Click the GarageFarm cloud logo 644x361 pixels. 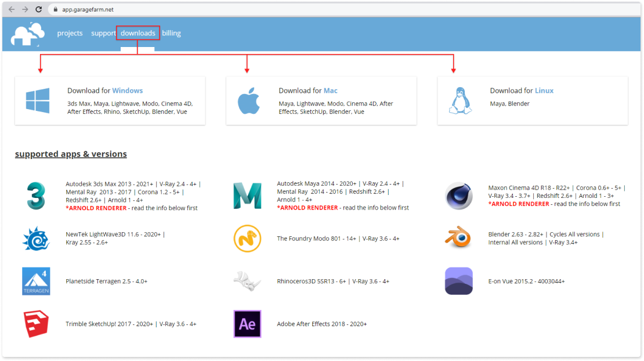pyautogui.click(x=27, y=34)
